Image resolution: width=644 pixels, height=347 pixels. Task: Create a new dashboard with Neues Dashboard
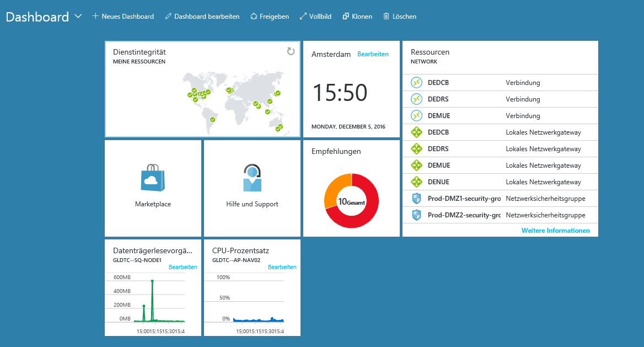click(123, 17)
